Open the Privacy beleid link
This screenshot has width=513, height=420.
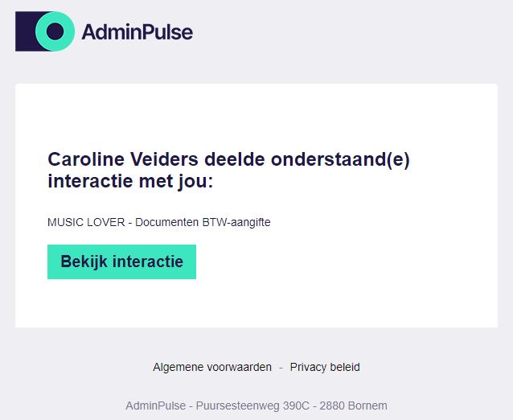325,367
